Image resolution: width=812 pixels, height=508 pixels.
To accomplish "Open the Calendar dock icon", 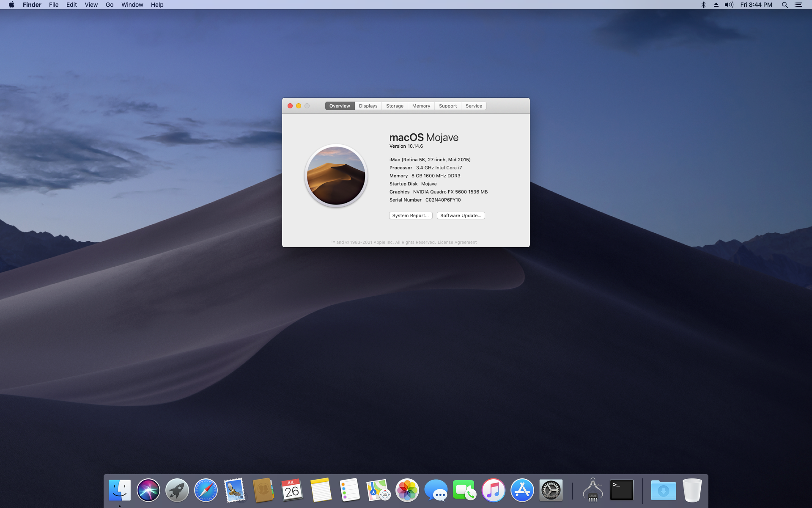I will coord(292,490).
